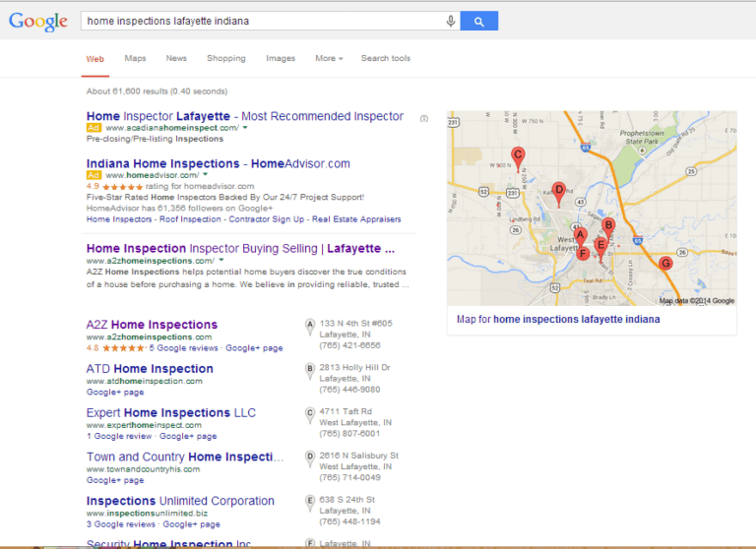Click the blue magnifier search button
Viewport: 756px width, 549px height.
478,22
